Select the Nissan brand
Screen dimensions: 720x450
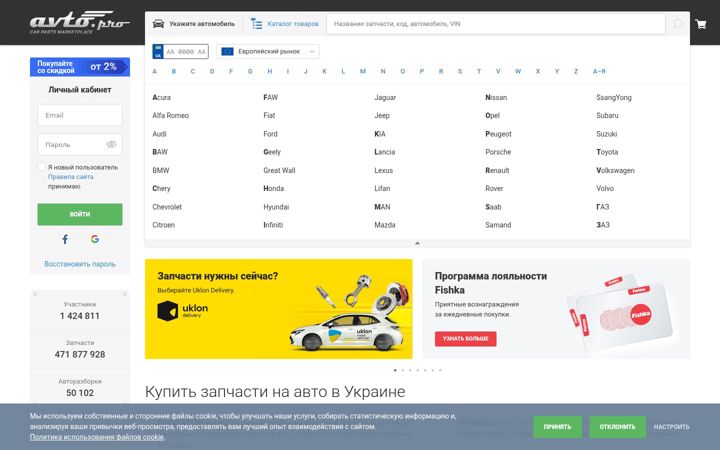tap(496, 97)
